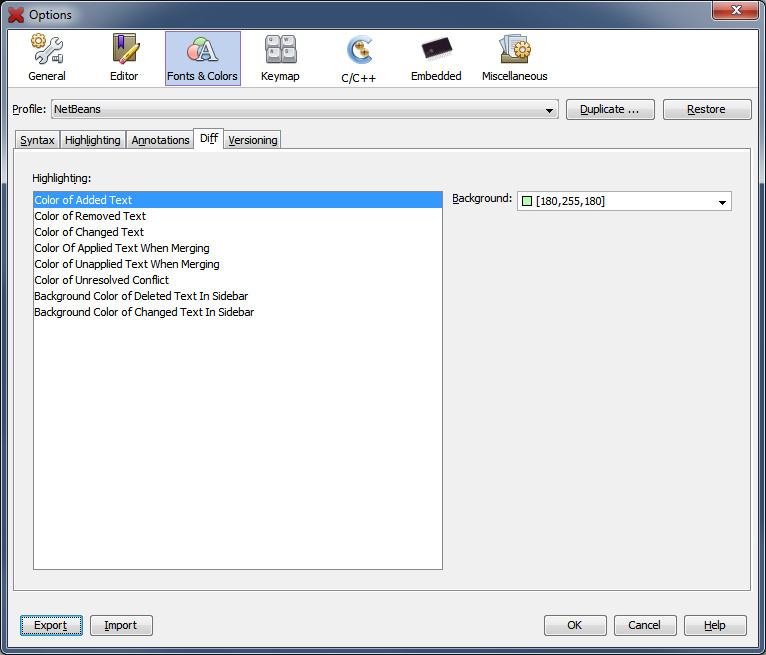This screenshot has height=655, width=766.
Task: Close the Options dialog window
Action: coord(736,10)
